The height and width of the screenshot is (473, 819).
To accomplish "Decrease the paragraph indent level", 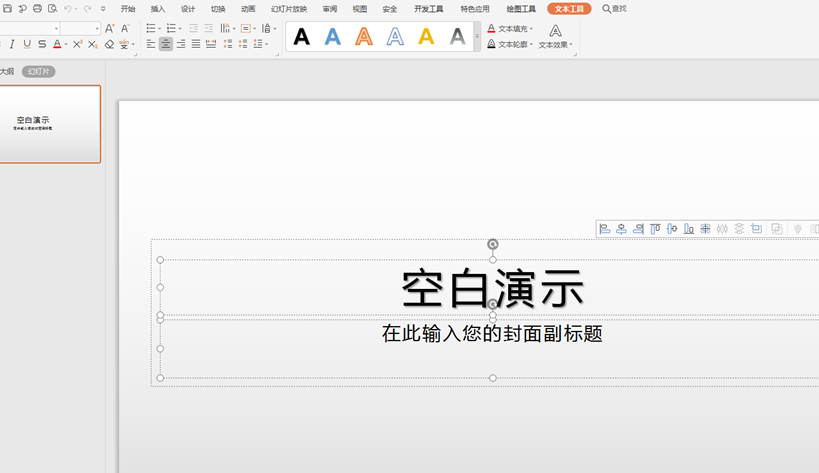I will [x=193, y=28].
